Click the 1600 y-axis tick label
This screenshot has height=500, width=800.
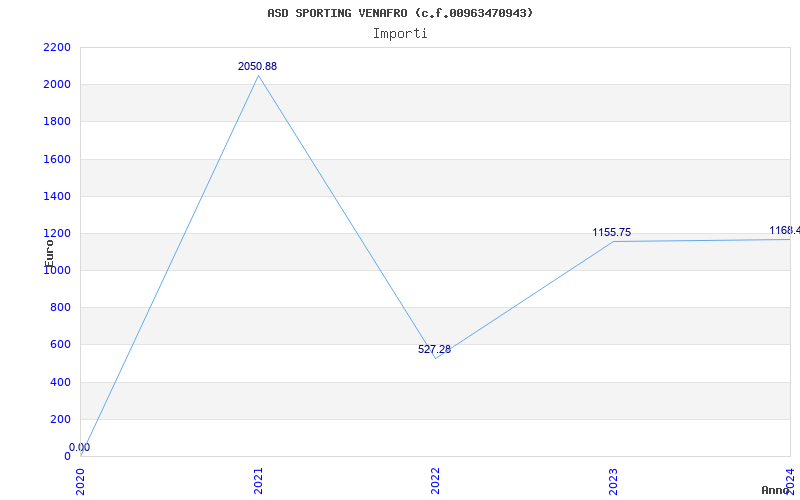pyautogui.click(x=57, y=160)
